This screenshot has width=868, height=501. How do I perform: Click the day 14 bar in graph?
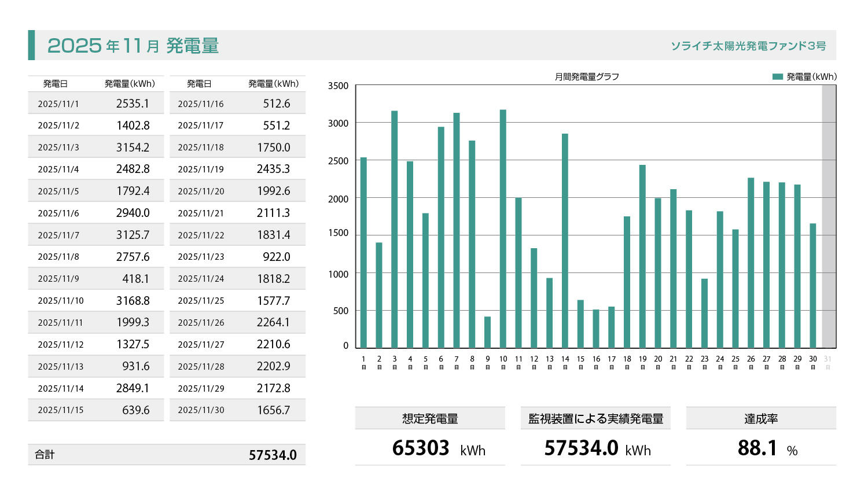pos(565,241)
